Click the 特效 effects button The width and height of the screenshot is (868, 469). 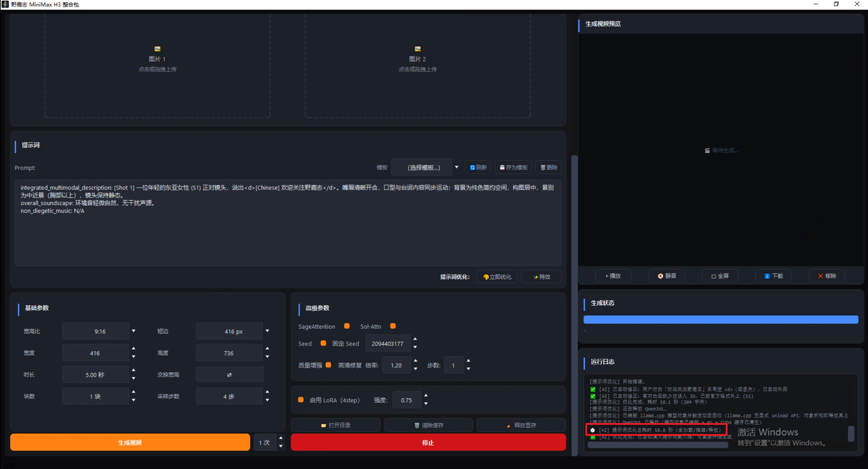541,277
